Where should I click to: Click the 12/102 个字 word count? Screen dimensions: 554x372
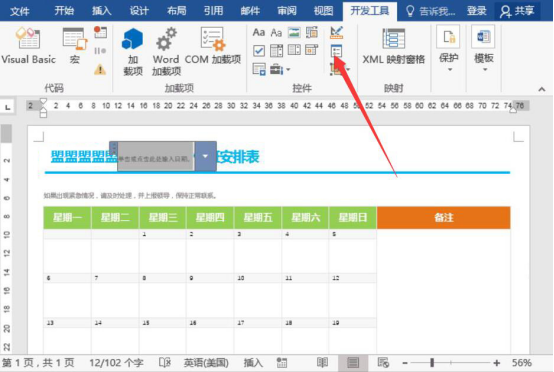[116, 363]
